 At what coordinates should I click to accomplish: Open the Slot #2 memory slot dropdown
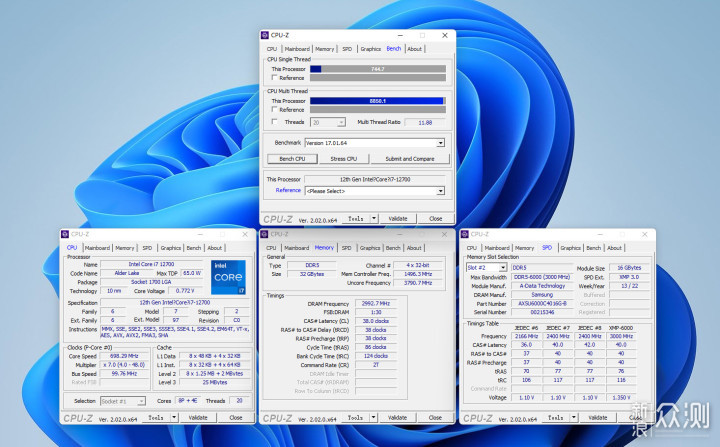[486, 267]
